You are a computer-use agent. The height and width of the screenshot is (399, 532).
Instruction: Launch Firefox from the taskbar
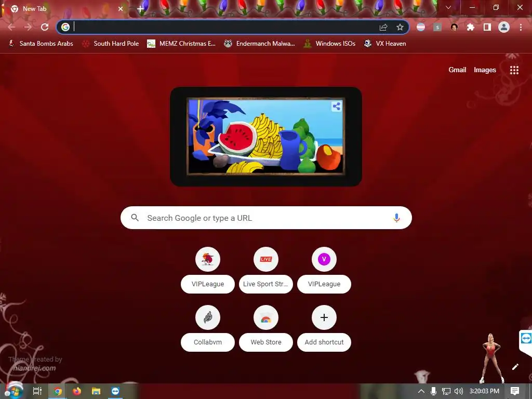point(77,392)
